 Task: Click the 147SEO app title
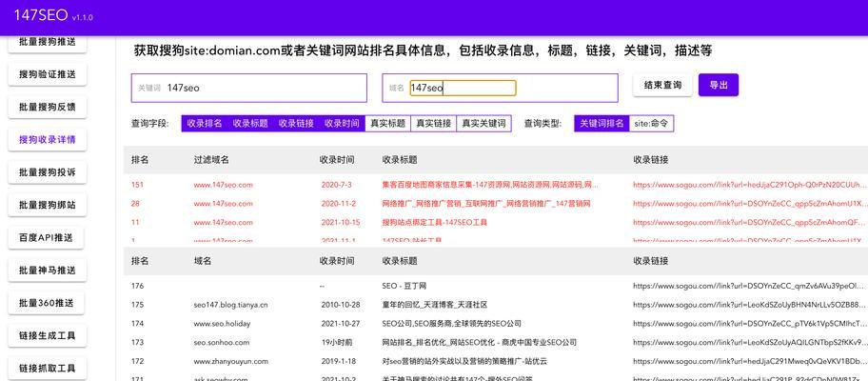click(x=40, y=15)
